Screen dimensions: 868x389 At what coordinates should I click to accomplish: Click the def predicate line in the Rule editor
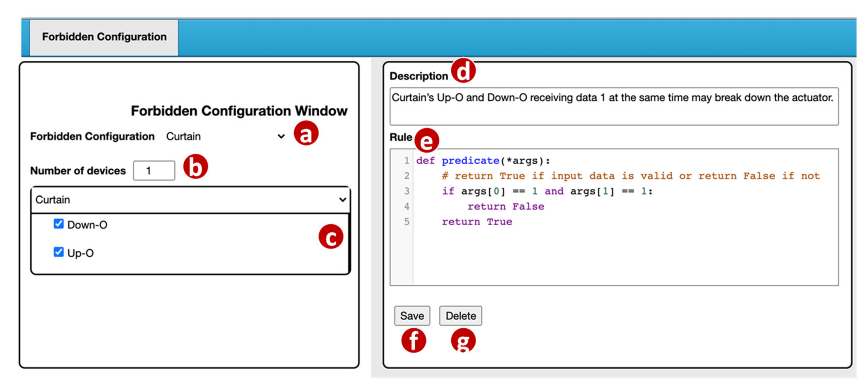tap(482, 161)
